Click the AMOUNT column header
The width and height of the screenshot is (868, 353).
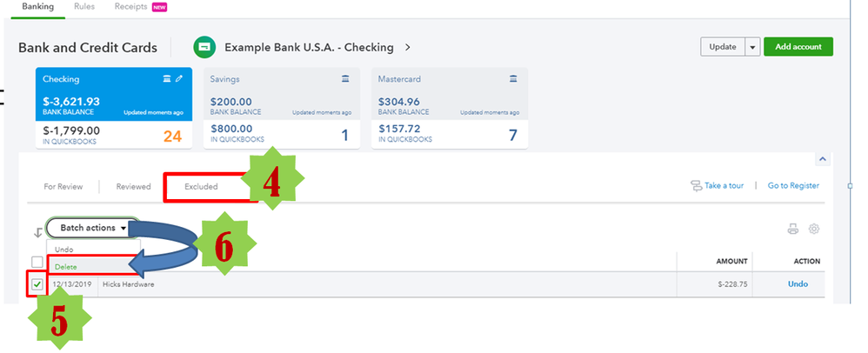731,261
